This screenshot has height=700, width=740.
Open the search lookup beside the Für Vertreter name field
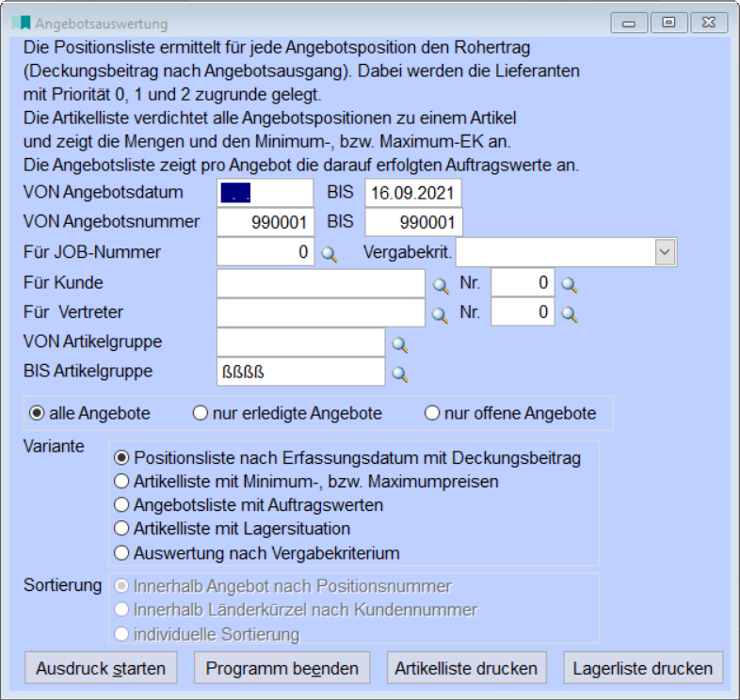(440, 314)
